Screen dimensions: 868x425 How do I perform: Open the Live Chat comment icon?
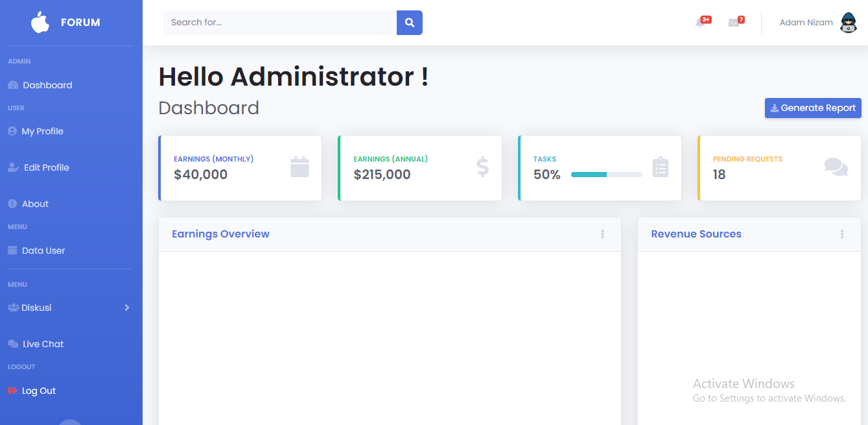(x=12, y=344)
